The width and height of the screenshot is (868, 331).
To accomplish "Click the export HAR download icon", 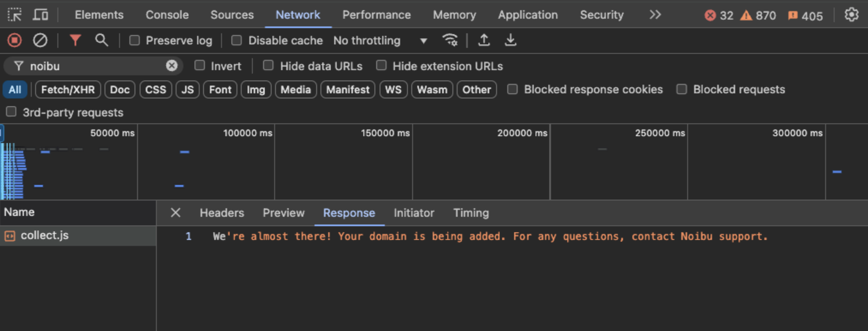I will tap(510, 40).
